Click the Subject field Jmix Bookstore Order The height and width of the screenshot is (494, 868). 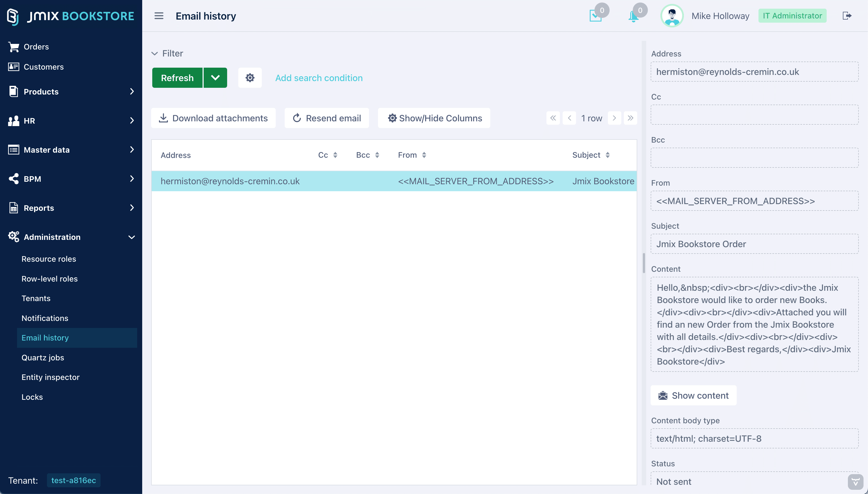coord(755,244)
